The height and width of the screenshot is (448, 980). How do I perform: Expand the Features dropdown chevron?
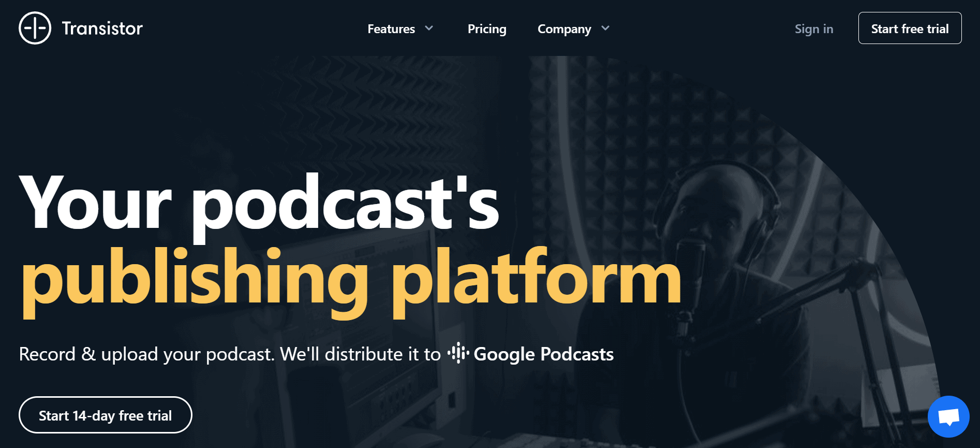[x=429, y=28]
